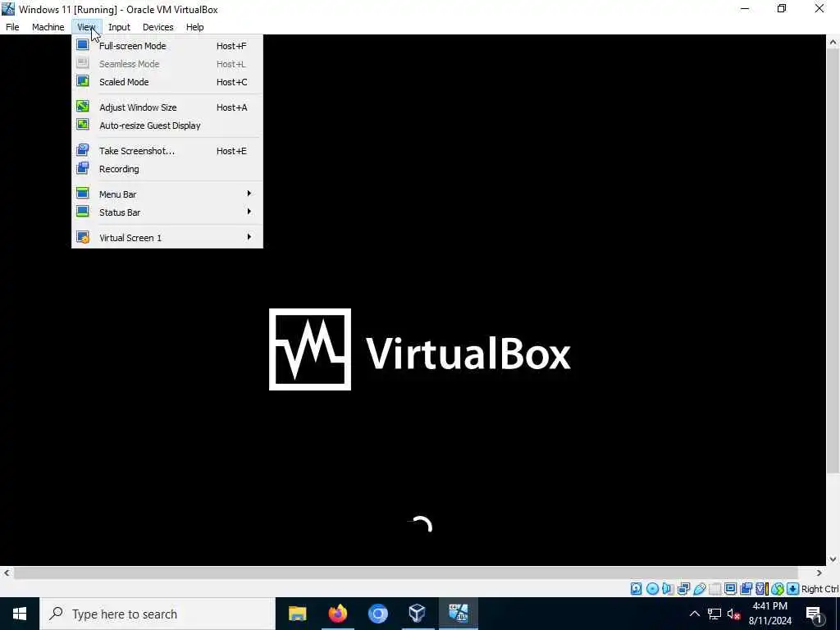Viewport: 840px width, 630px height.
Task: Choose Adjust Window Size option
Action: click(167, 107)
